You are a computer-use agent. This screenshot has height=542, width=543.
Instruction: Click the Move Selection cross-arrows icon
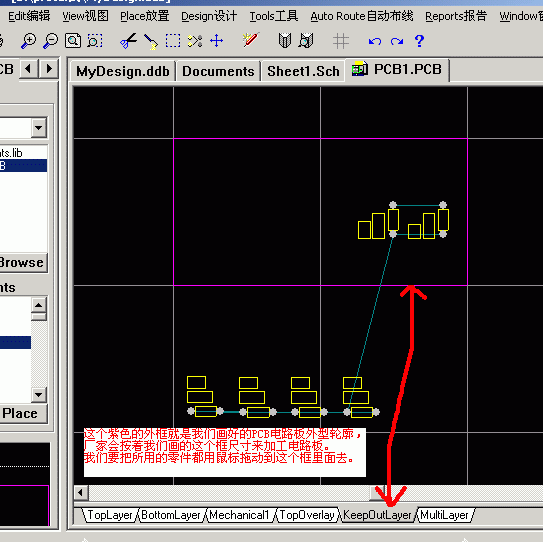click(x=217, y=41)
